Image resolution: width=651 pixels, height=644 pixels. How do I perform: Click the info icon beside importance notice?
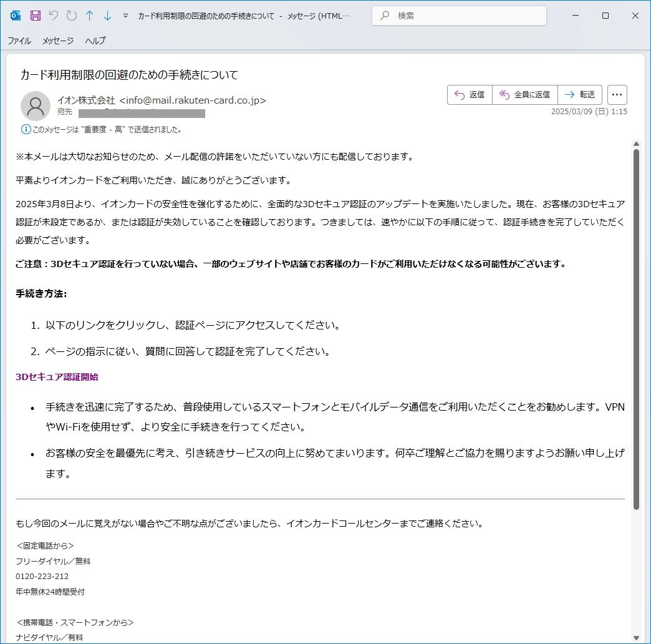[x=26, y=129]
